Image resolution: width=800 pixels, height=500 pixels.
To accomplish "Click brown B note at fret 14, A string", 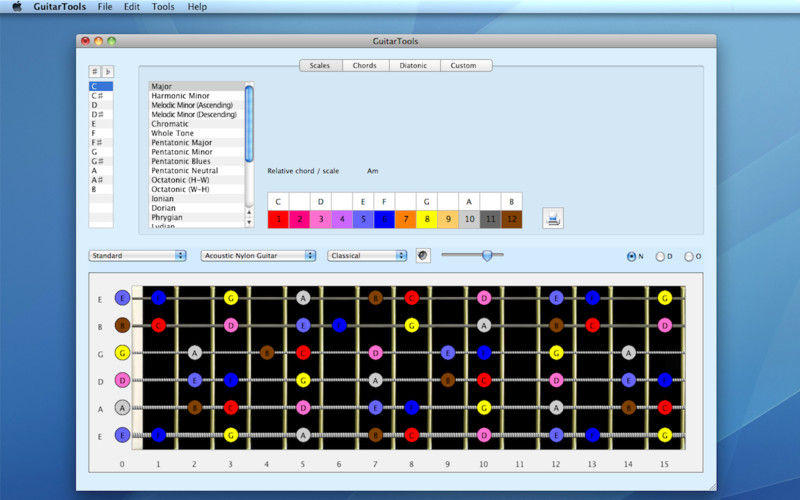I will 629,407.
